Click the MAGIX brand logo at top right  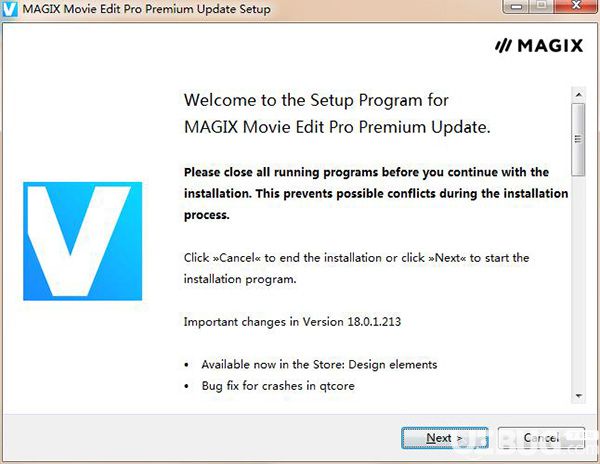(539, 46)
